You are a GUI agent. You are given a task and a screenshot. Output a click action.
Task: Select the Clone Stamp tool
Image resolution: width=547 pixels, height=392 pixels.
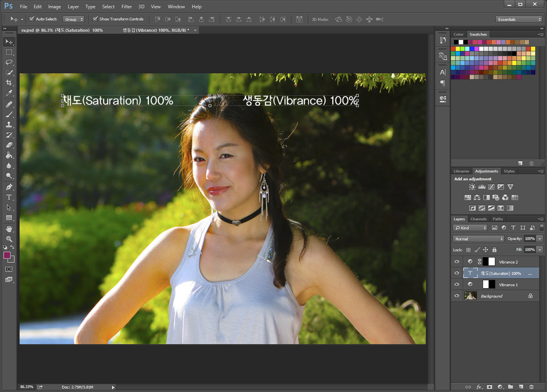point(9,125)
